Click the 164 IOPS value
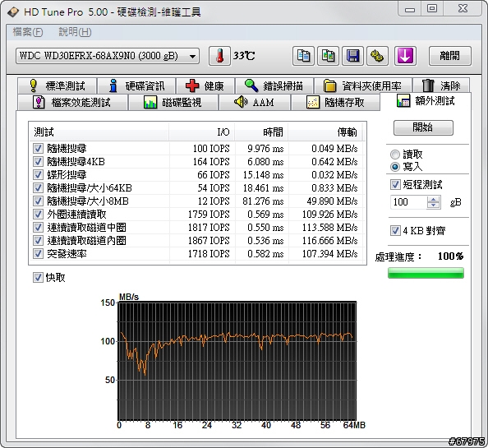 tap(211, 162)
